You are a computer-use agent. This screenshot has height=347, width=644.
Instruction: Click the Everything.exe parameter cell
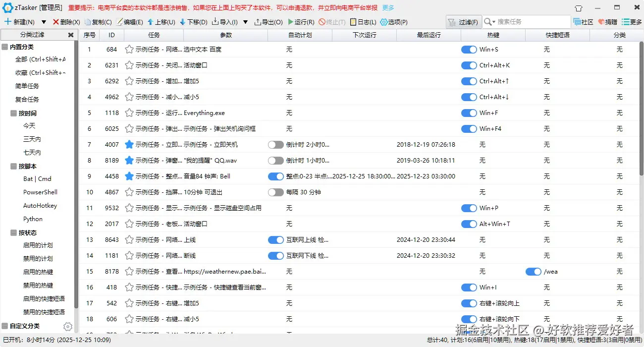click(204, 113)
